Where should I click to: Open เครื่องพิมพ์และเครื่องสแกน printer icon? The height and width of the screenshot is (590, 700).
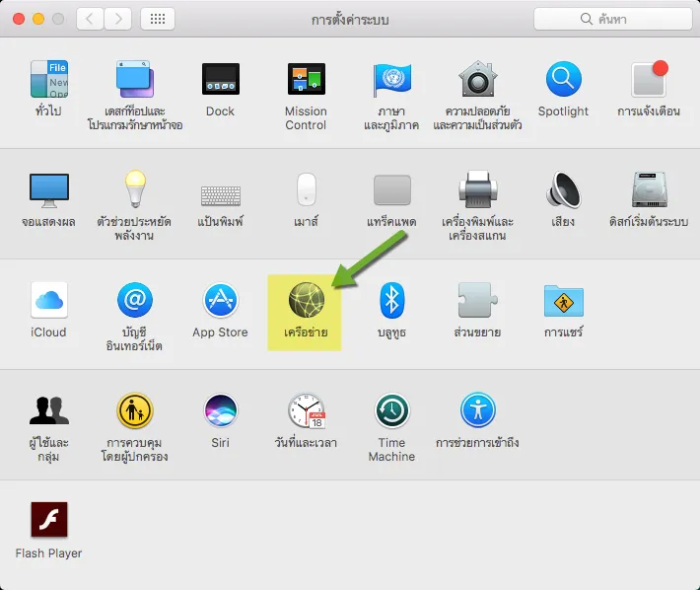click(x=478, y=189)
